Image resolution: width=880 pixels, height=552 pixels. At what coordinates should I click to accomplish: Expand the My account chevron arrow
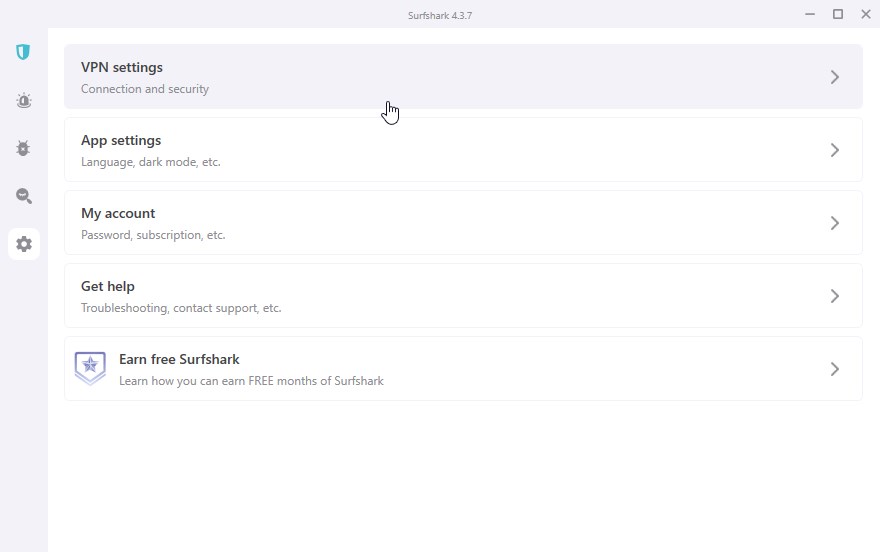coord(835,223)
